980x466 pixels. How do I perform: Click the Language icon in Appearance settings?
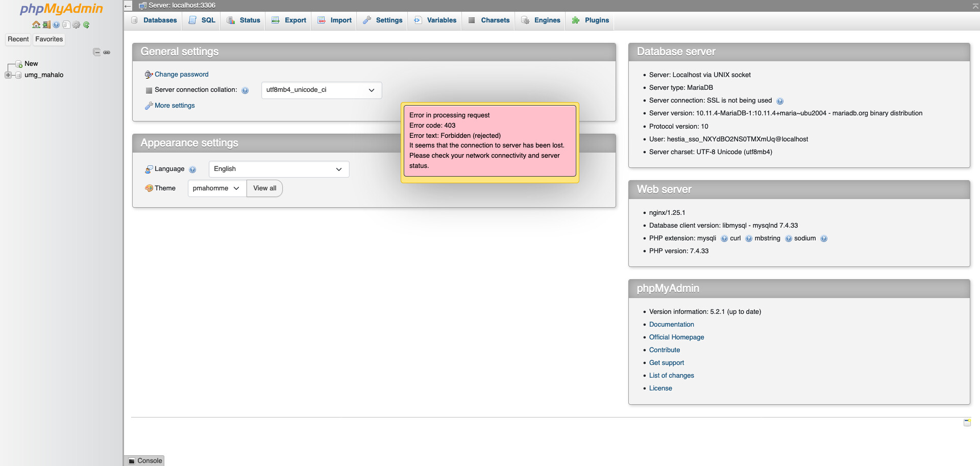pyautogui.click(x=149, y=169)
